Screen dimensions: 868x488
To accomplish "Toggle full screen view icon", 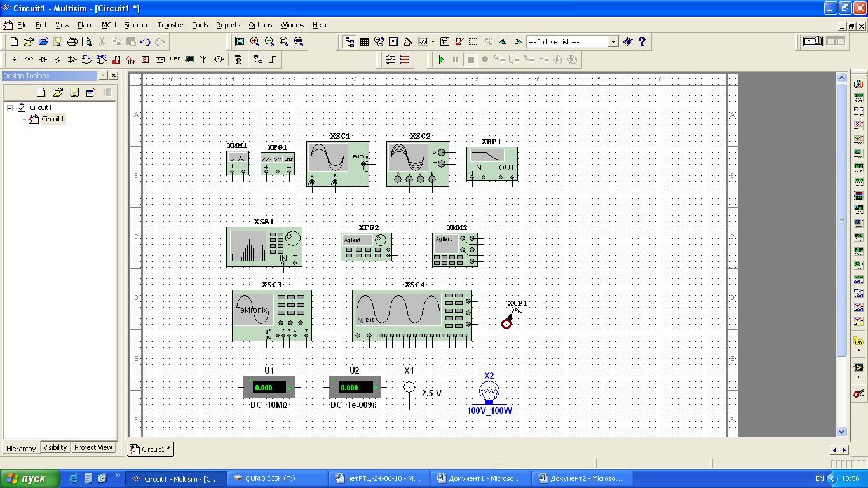I will point(240,42).
